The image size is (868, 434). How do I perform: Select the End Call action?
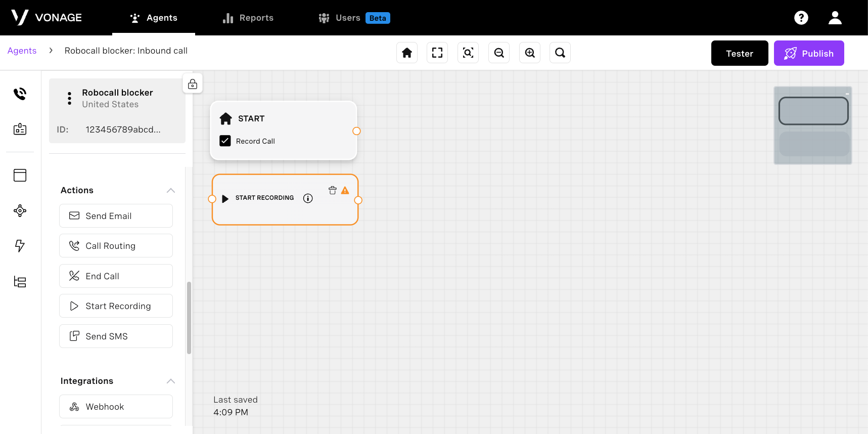(x=116, y=276)
